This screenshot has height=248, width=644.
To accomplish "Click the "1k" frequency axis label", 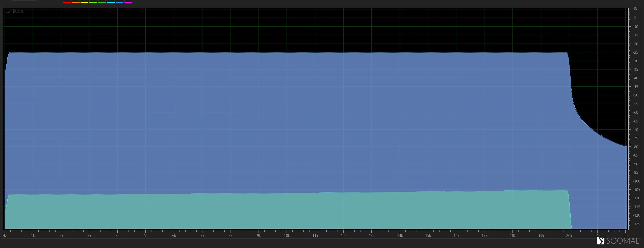I will [33, 236].
